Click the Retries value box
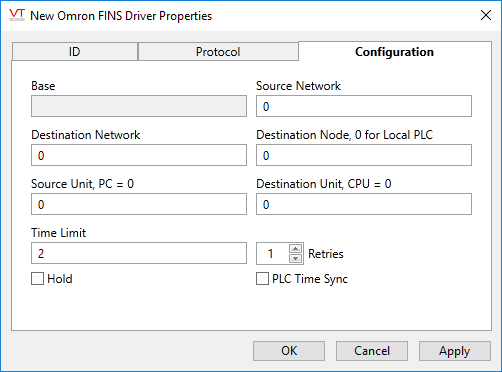502x372 pixels. 273,254
